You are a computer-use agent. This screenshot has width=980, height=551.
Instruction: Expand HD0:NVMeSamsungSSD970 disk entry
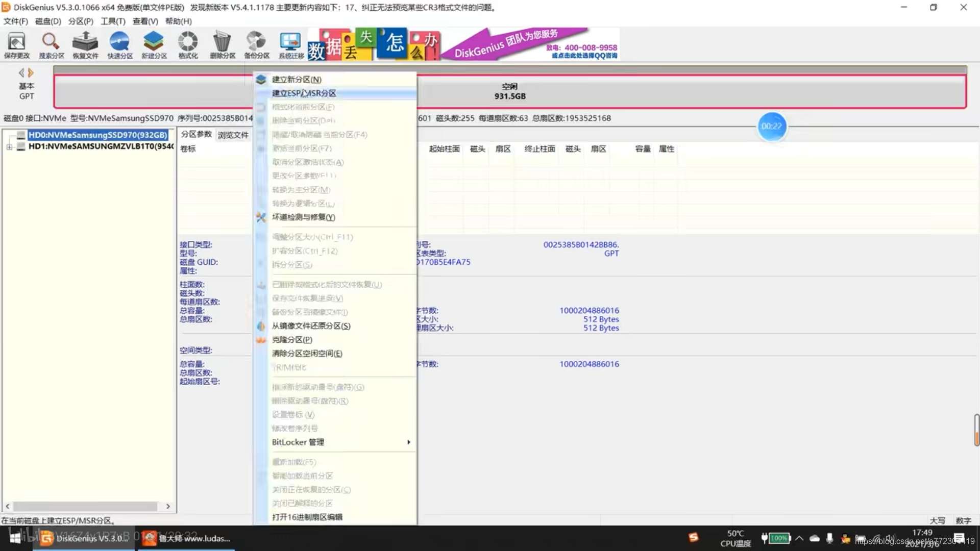pyautogui.click(x=9, y=135)
